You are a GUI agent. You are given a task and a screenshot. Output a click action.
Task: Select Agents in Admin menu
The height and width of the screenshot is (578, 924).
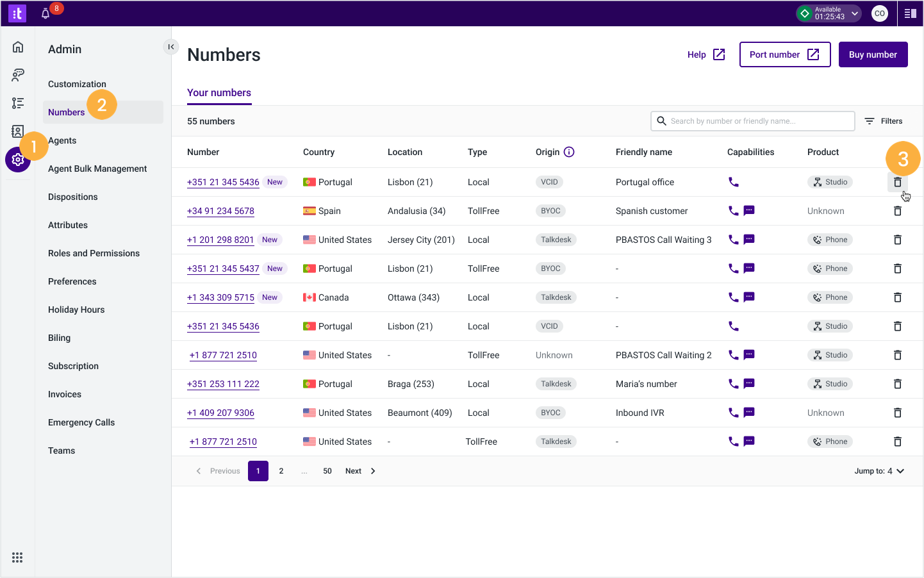click(x=62, y=140)
